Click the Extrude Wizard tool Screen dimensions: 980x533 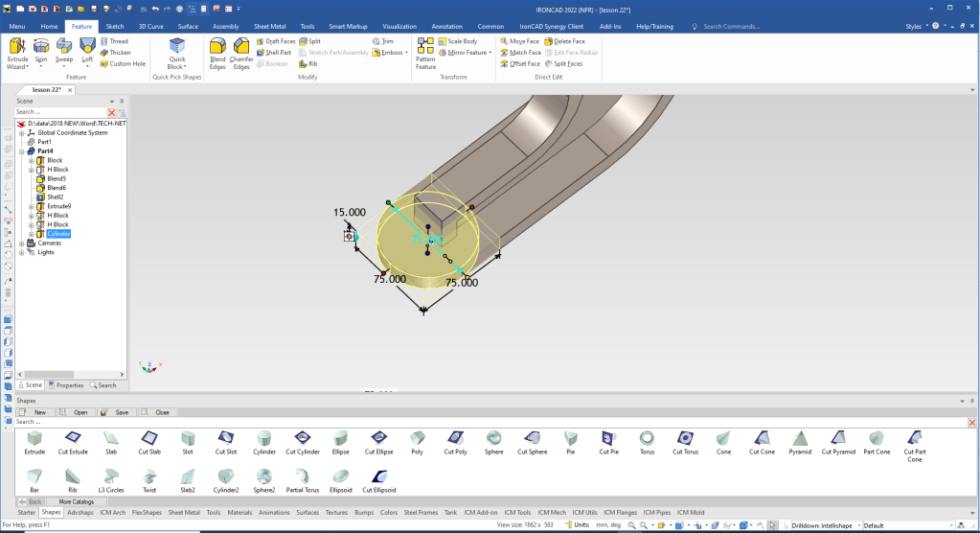[16, 52]
